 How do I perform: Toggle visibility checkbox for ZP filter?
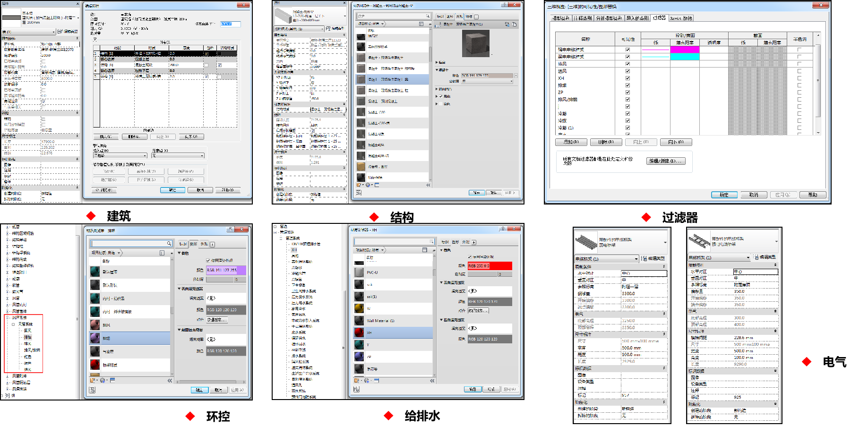click(627, 92)
